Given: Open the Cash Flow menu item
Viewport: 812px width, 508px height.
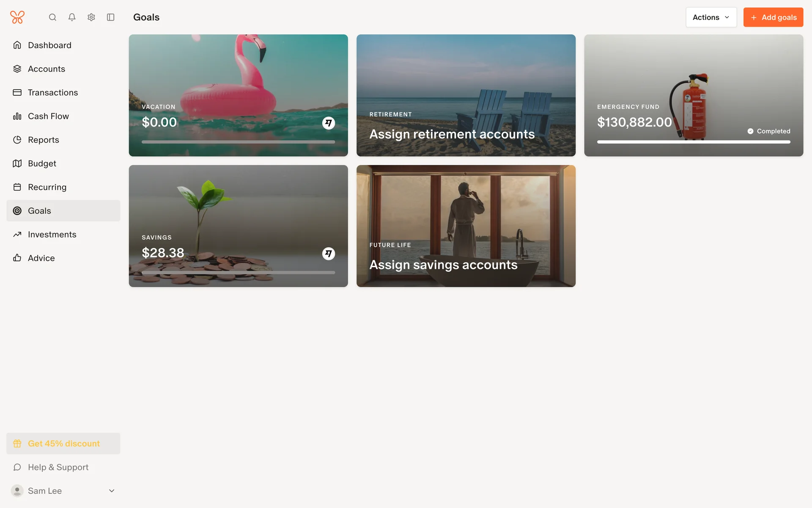Looking at the screenshot, I should [48, 116].
